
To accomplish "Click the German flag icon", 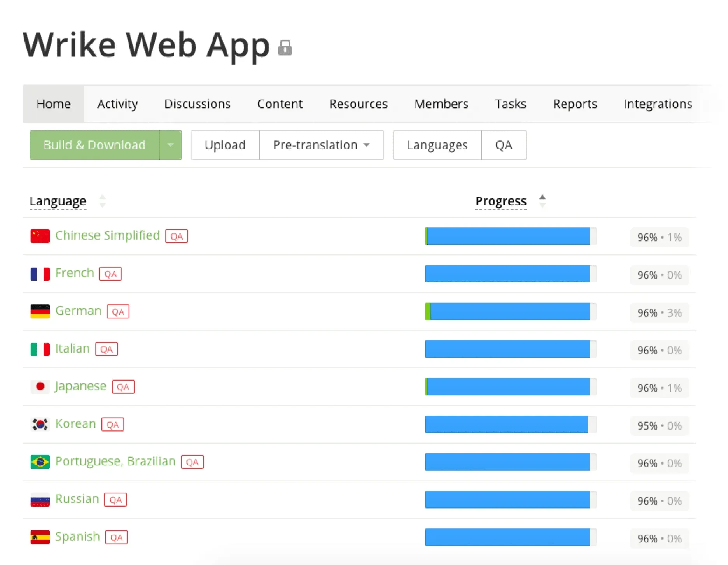I will click(40, 311).
